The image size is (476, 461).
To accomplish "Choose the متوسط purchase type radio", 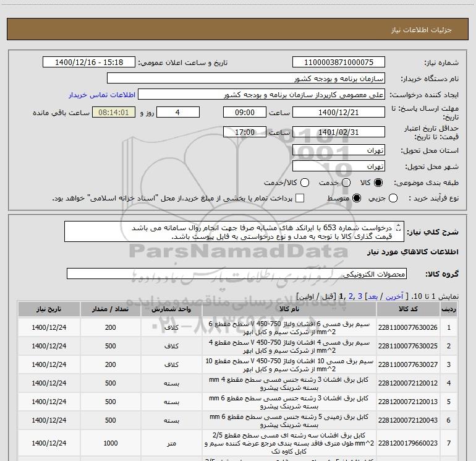I will [x=357, y=198].
